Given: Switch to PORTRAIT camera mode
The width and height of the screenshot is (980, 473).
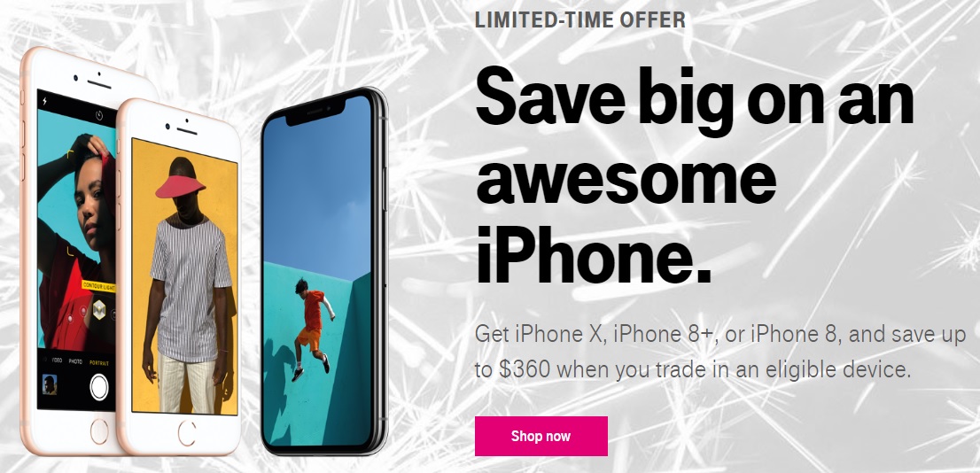Looking at the screenshot, I should coord(98,363).
